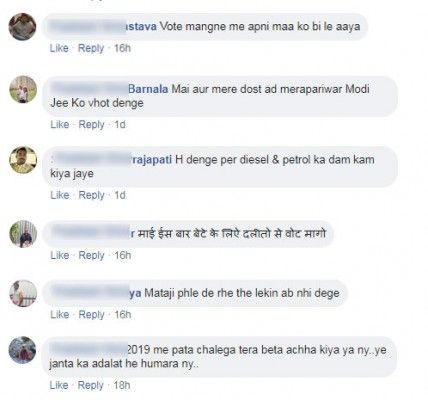
Task: Like the Hindi-script comment
Action: click(60, 255)
